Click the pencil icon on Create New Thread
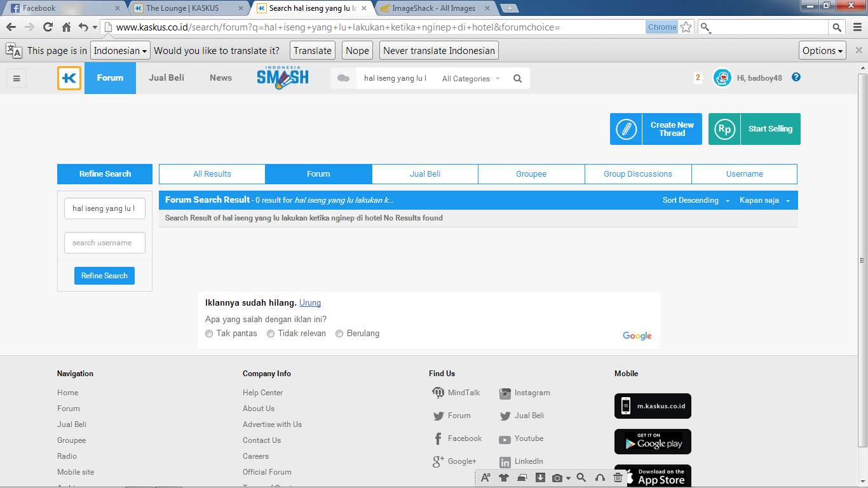The height and width of the screenshot is (488, 868). pos(626,129)
